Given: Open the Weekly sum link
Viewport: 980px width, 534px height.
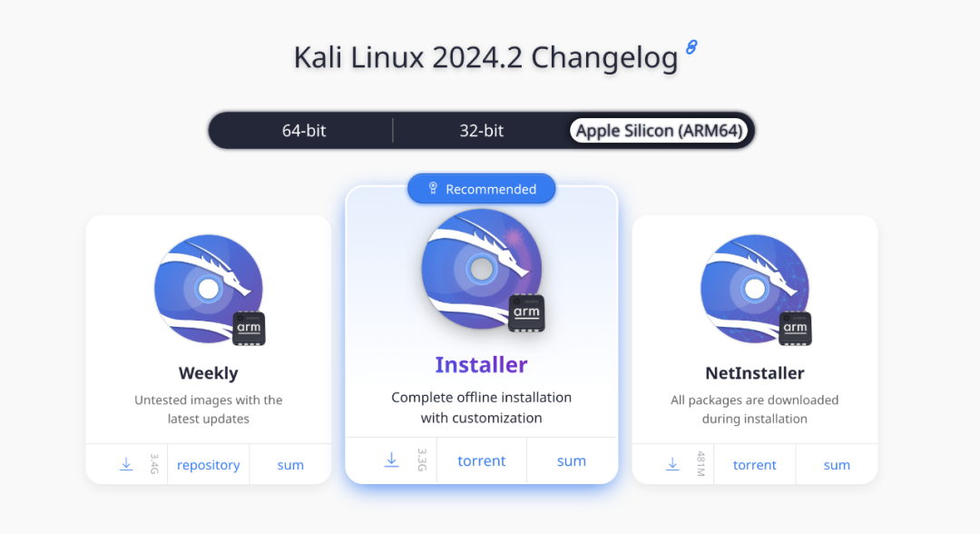Looking at the screenshot, I should pyautogui.click(x=290, y=465).
